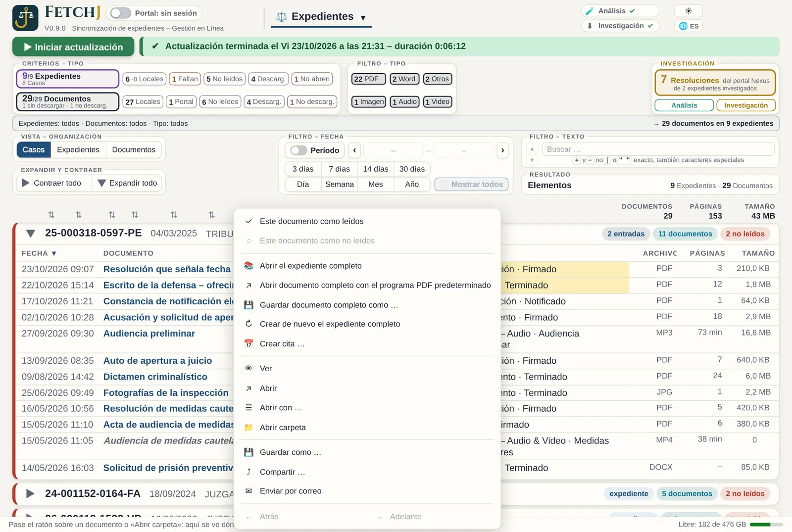Click the Buscar text filter field
The image size is (792, 532).
coord(658,149)
